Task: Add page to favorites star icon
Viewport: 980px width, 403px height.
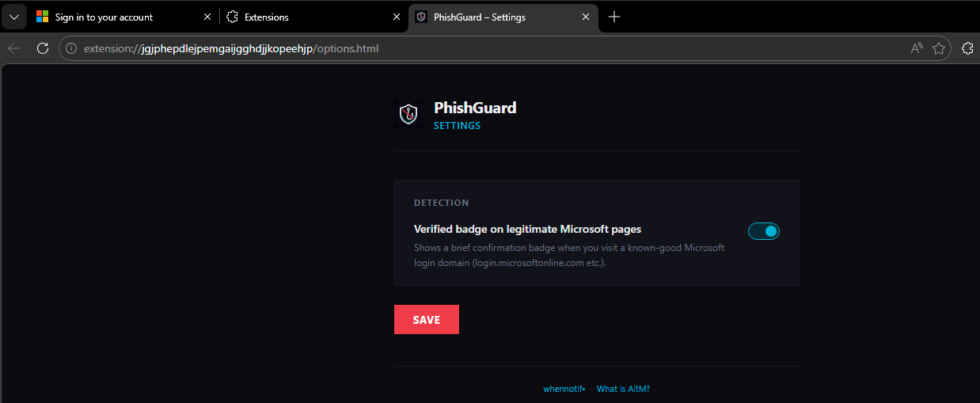Action: coord(939,48)
